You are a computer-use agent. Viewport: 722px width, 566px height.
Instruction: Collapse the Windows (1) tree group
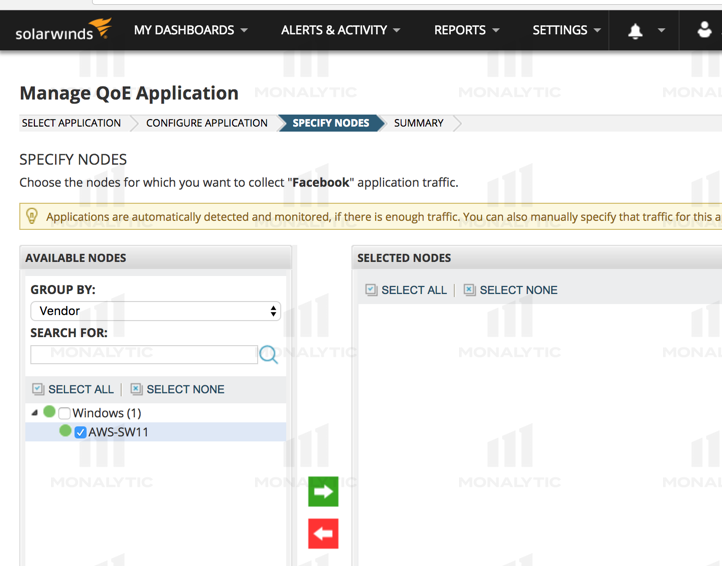35,413
